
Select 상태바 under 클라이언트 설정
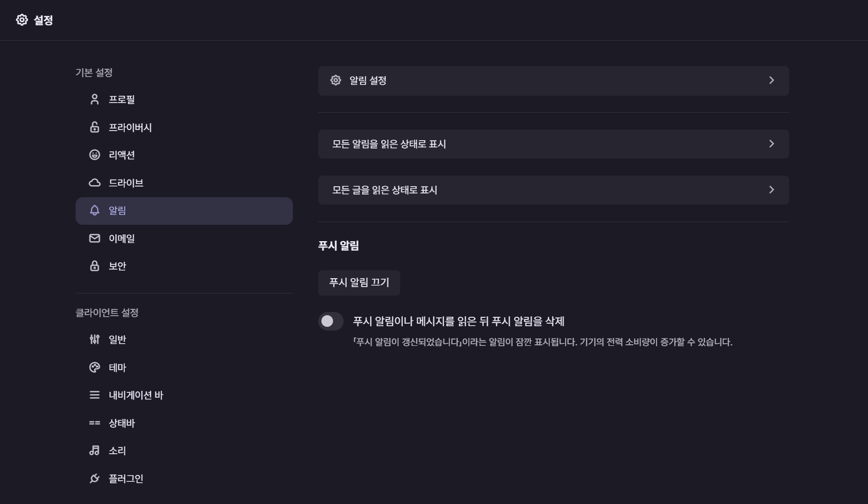[x=121, y=423]
